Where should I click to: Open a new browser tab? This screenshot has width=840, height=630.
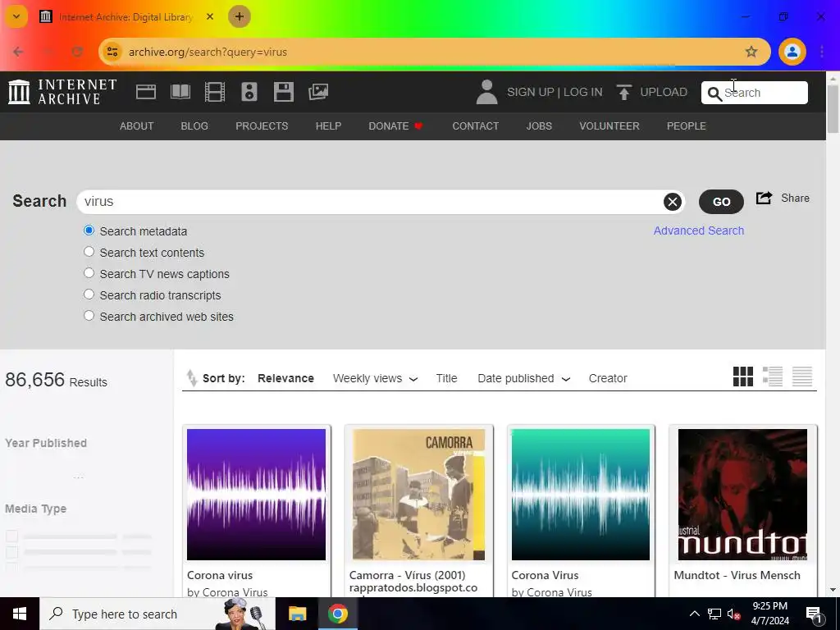click(239, 16)
